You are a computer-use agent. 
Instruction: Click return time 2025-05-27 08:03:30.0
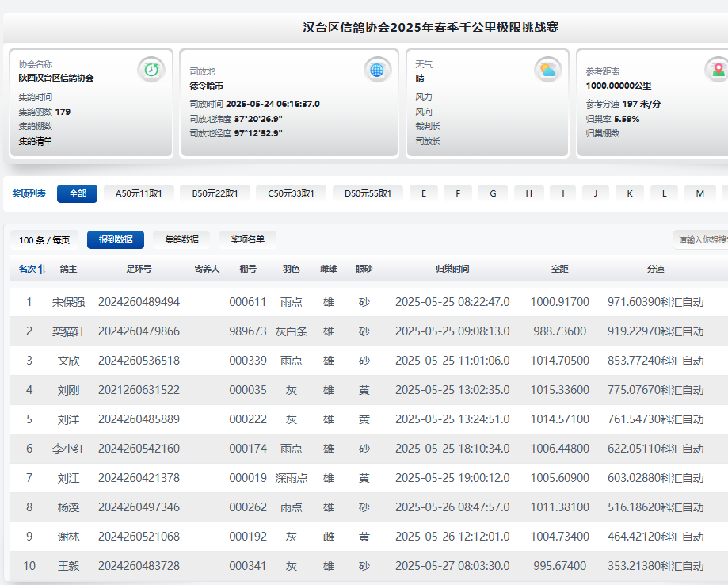(452, 566)
